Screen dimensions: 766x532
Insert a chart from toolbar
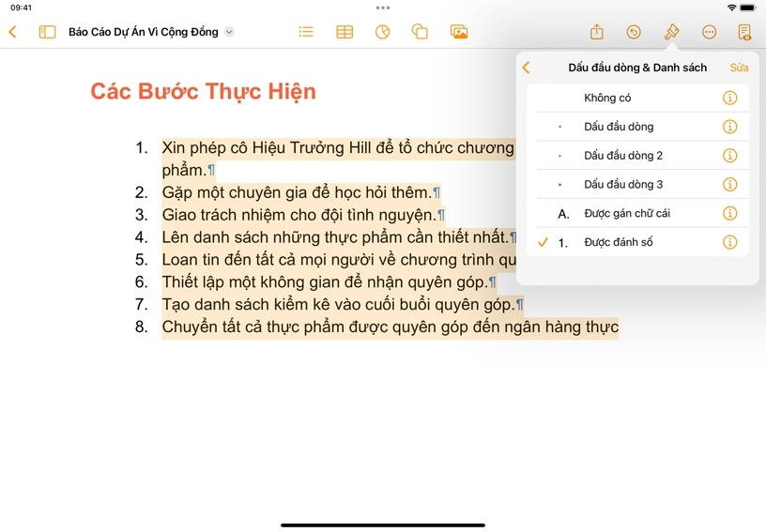(382, 32)
